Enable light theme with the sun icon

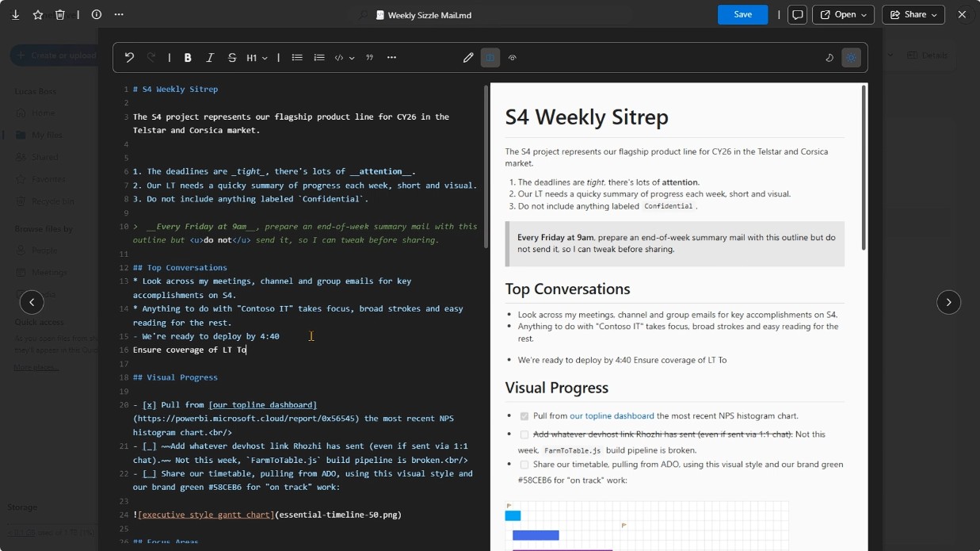[x=851, y=57]
